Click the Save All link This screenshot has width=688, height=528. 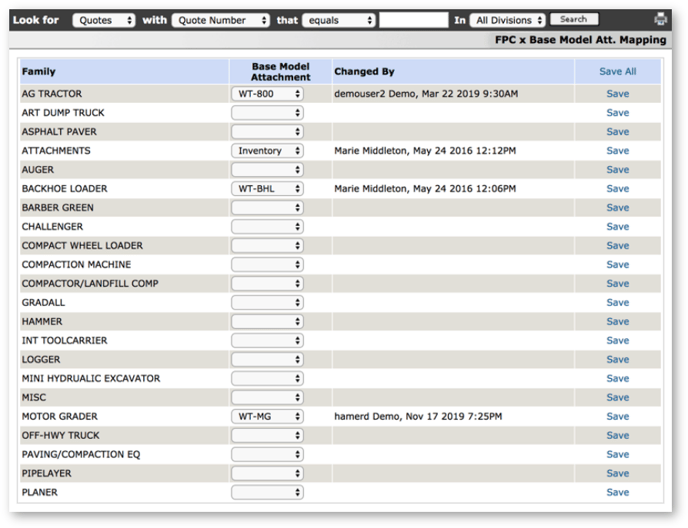[617, 72]
